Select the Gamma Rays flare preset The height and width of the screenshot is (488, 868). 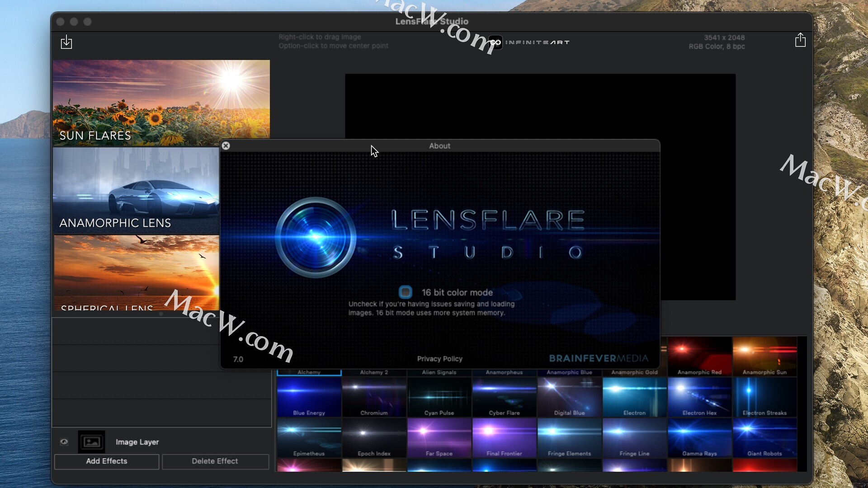pyautogui.click(x=699, y=438)
